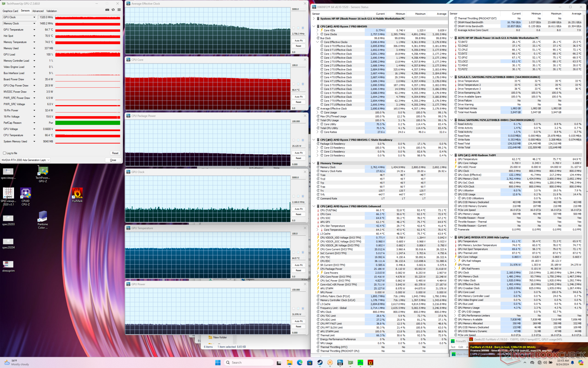Switch to the Validation tab
This screenshot has width=588, height=368.
[51, 11]
